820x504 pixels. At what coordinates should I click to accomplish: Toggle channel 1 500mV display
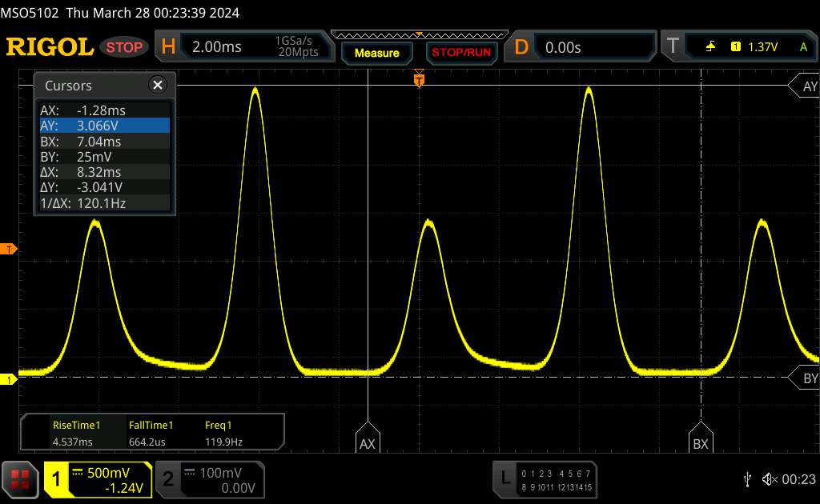coord(98,478)
